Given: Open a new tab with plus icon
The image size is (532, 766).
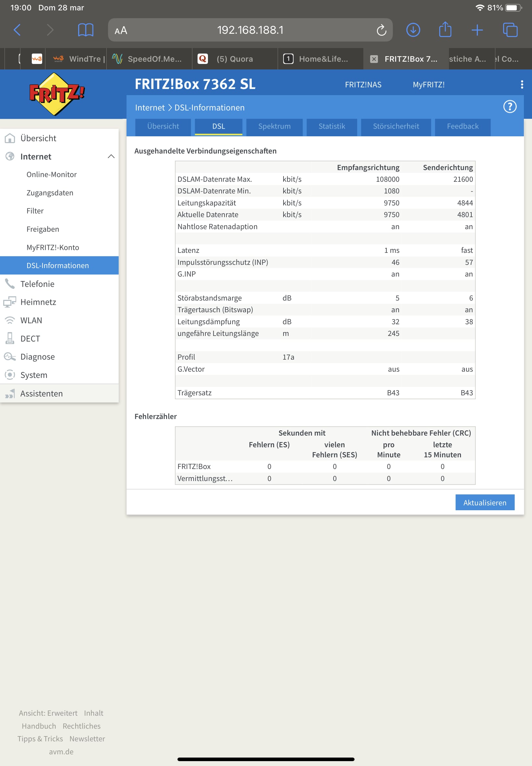Looking at the screenshot, I should click(477, 30).
